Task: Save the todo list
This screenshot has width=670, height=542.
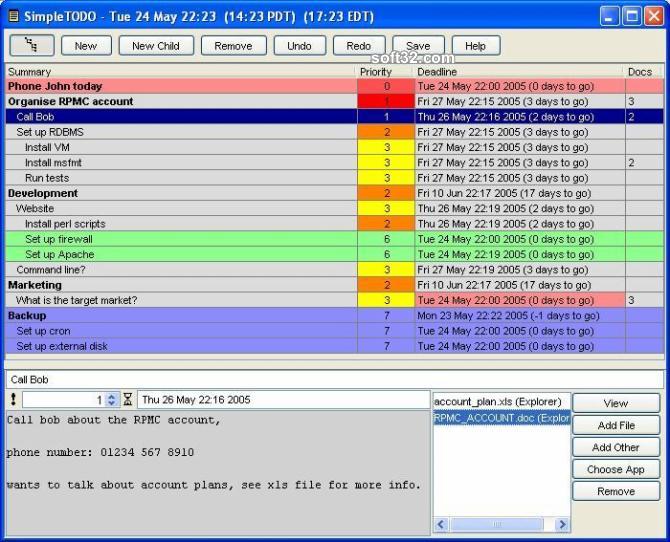Action: coord(418,45)
